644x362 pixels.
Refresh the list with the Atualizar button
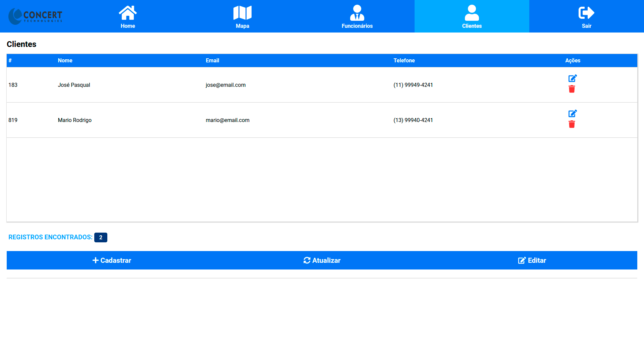point(322,260)
